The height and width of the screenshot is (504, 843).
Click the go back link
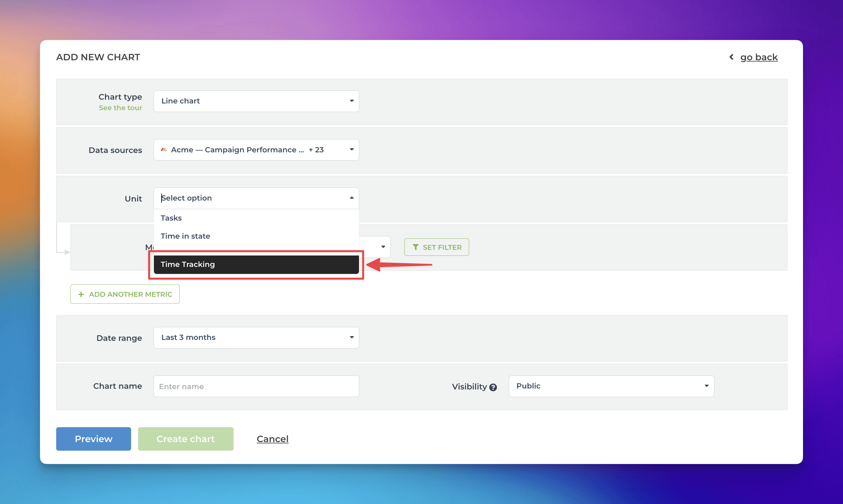pos(759,57)
